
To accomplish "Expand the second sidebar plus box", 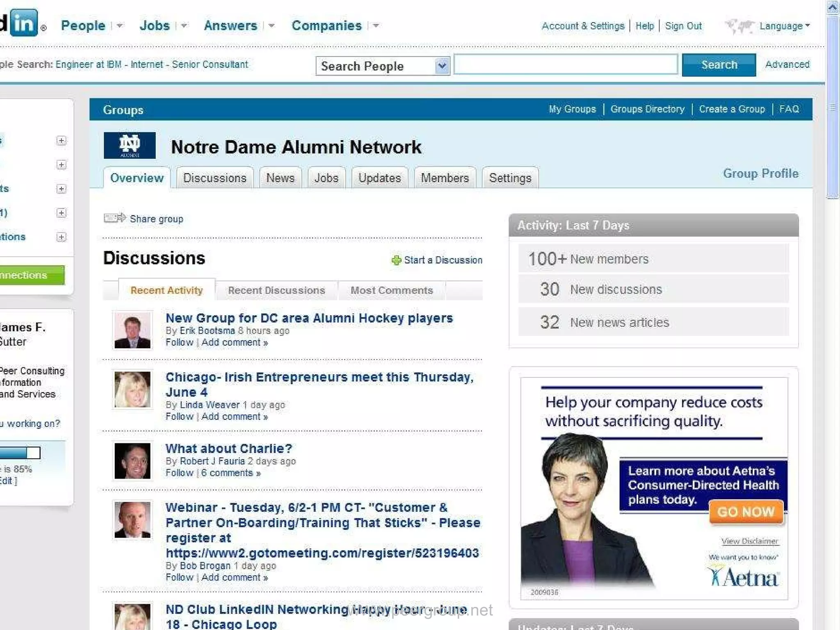I will pyautogui.click(x=61, y=164).
